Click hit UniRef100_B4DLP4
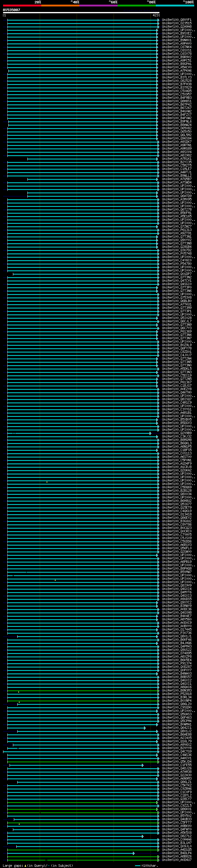Viewport: 197px width, 868px height. coord(176,853)
